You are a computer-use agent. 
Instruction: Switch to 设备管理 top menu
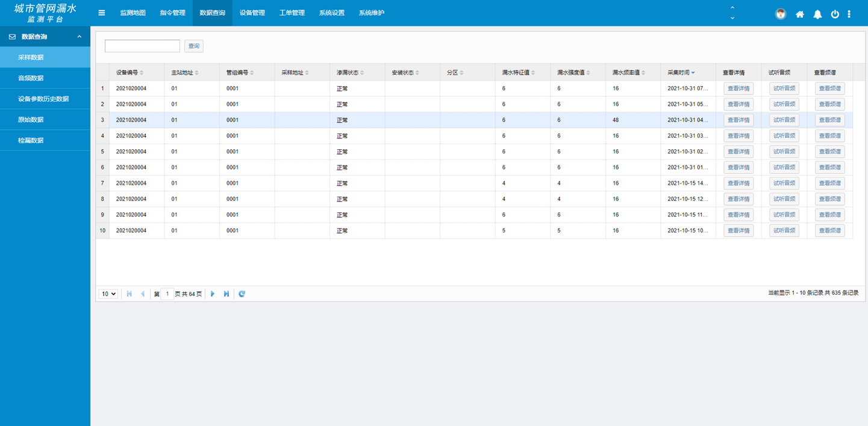(x=252, y=13)
